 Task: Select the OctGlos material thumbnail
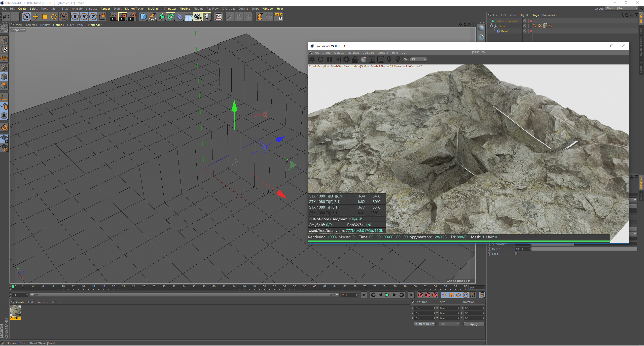[15, 311]
